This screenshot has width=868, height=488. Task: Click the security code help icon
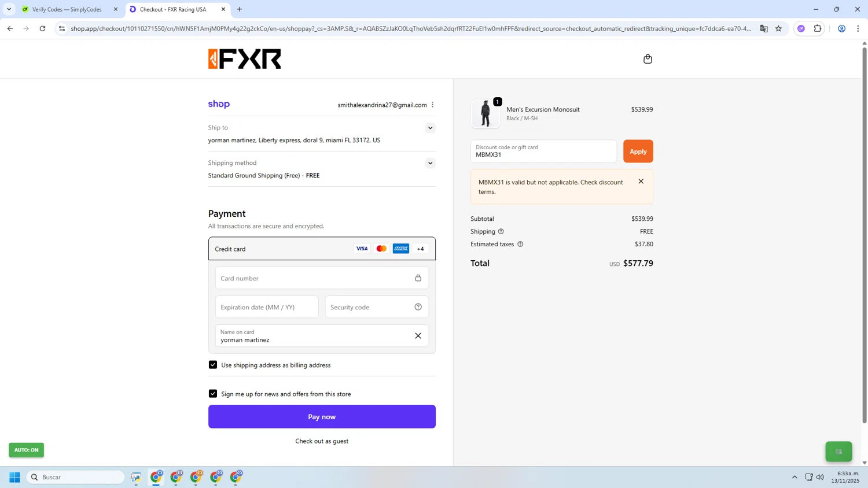418,307
